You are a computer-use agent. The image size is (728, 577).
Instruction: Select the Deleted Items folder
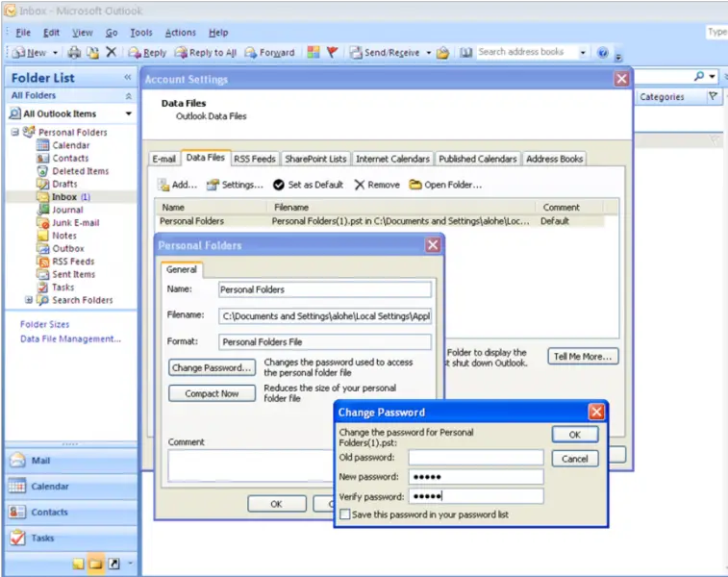[81, 171]
